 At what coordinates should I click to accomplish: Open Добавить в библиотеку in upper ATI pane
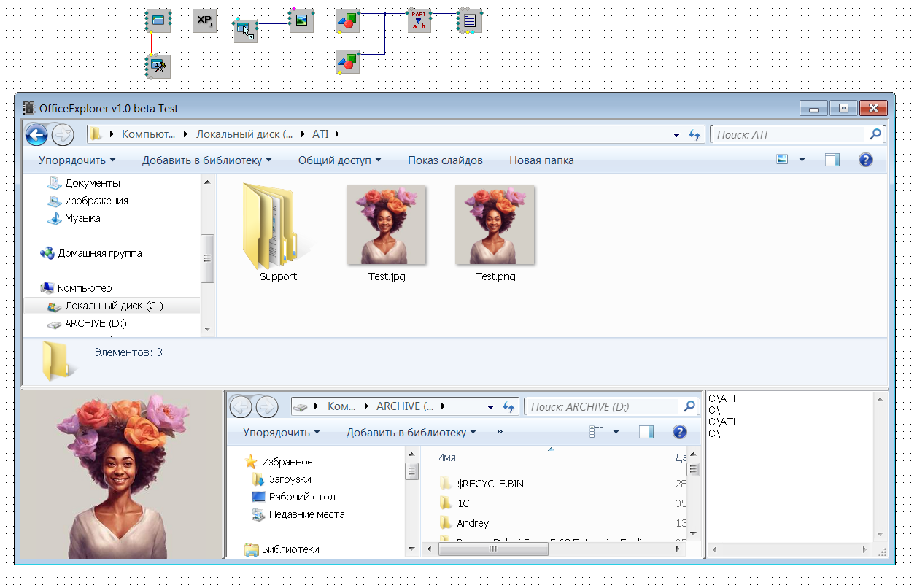click(206, 160)
